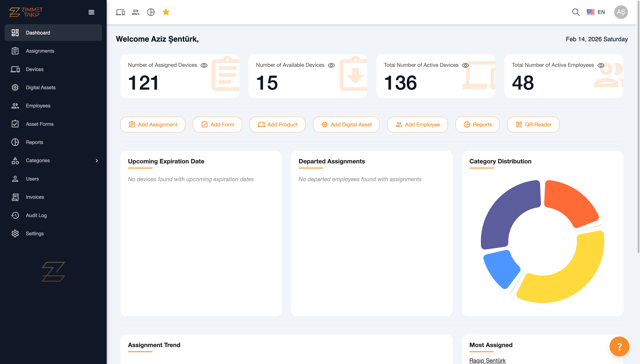Open the EN language selector
Screen dimensions: 640x364
point(596,12)
